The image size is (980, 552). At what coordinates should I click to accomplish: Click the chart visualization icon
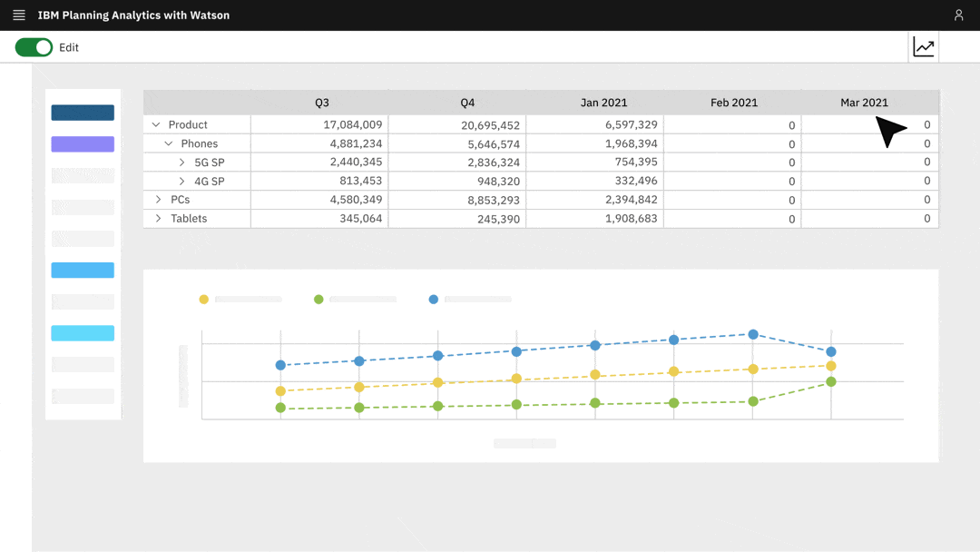923,46
